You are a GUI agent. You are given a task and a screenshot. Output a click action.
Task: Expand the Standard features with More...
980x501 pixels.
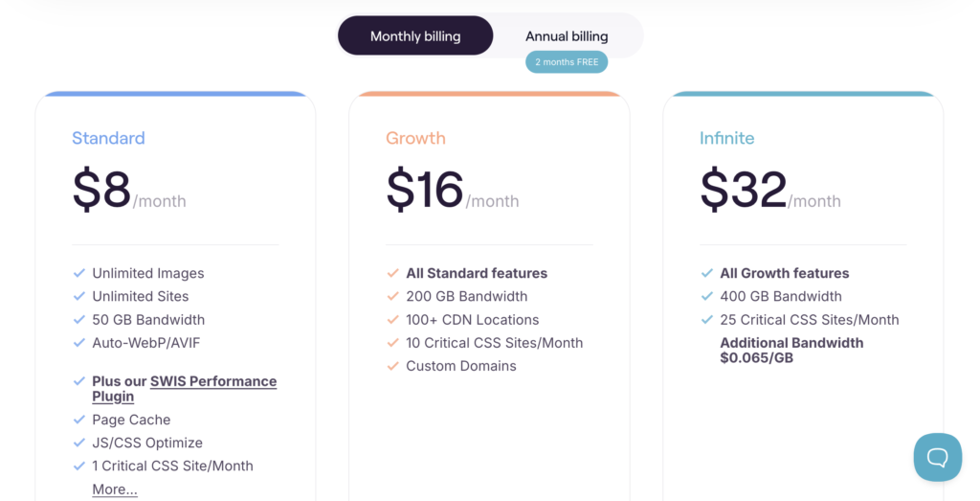click(x=115, y=490)
